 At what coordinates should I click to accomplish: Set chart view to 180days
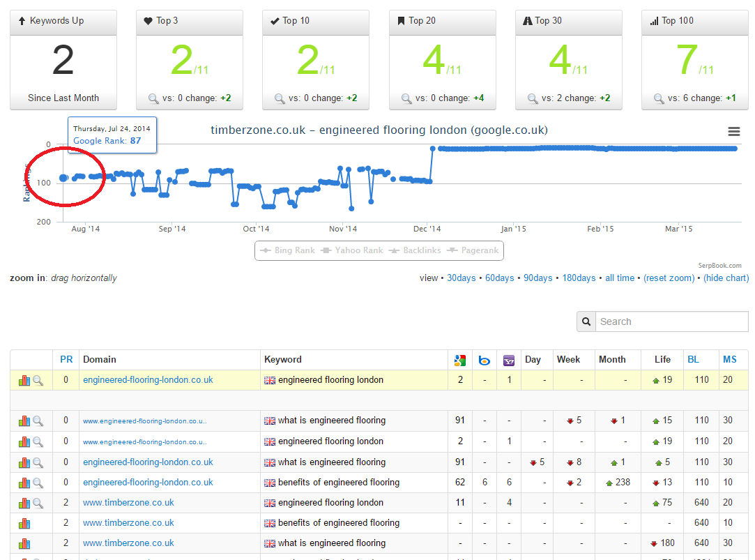coord(579,278)
